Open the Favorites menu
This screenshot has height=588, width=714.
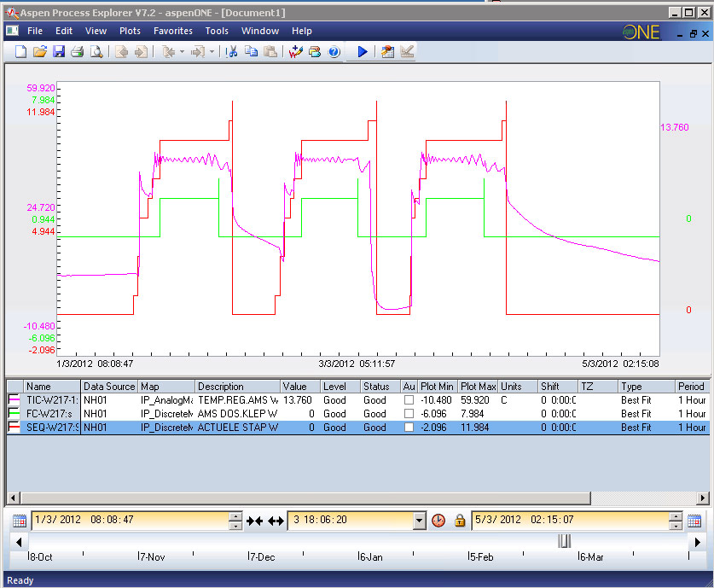173,31
